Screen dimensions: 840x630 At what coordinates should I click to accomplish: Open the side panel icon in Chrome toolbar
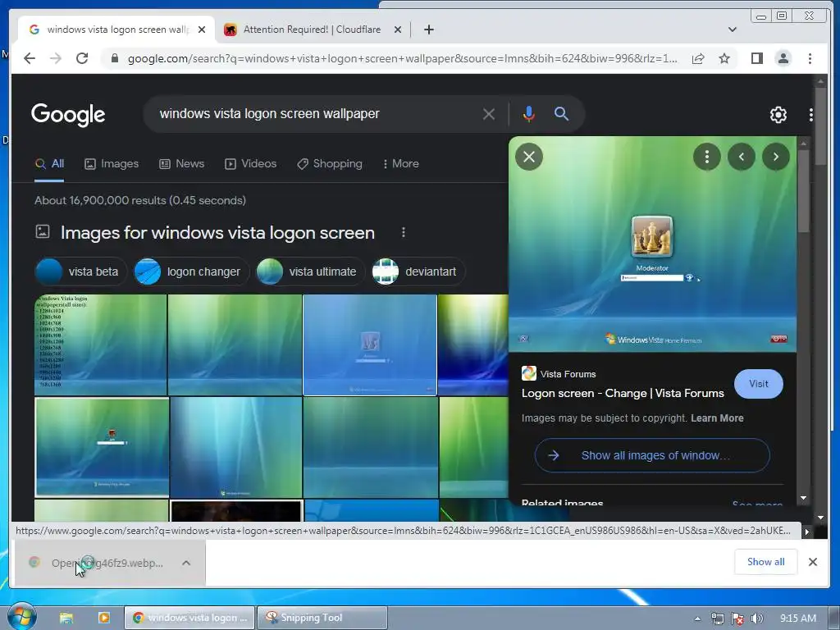(756, 58)
